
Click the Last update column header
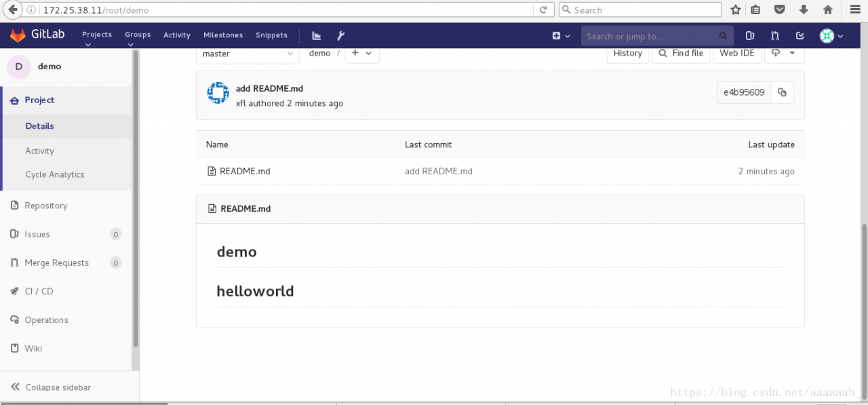[x=771, y=144]
